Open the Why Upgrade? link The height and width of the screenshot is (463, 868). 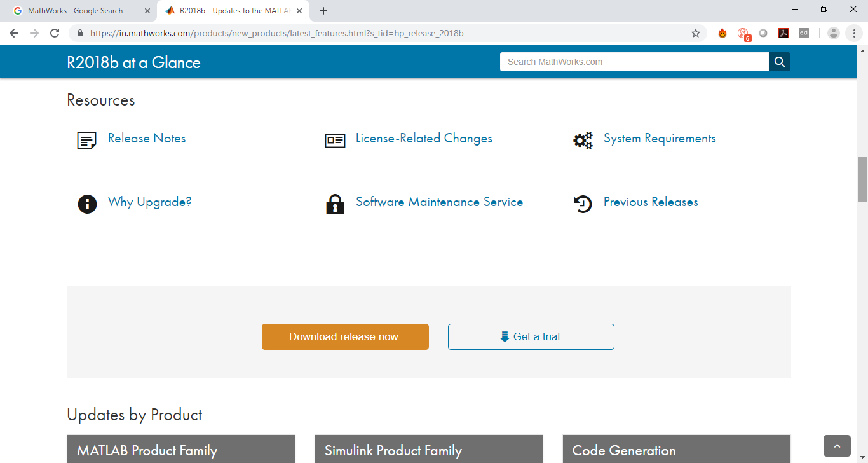(x=149, y=202)
